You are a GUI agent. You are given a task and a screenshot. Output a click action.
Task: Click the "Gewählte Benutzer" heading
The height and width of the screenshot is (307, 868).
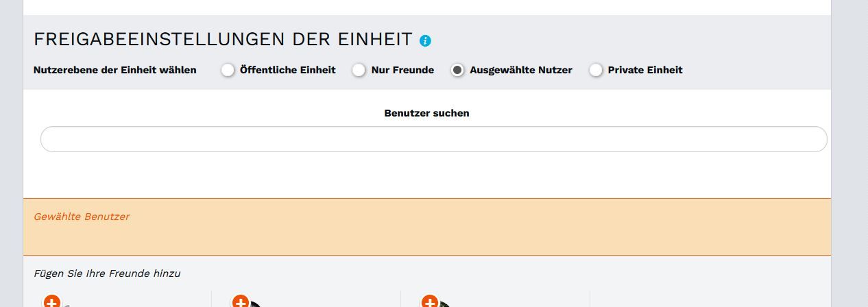82,217
